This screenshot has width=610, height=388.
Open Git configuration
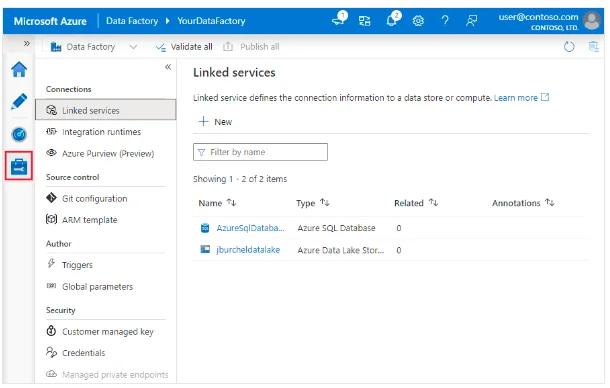pyautogui.click(x=95, y=198)
